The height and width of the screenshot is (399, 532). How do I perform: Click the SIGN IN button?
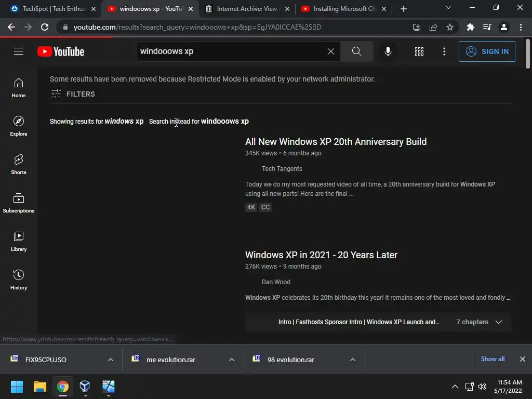(487, 51)
